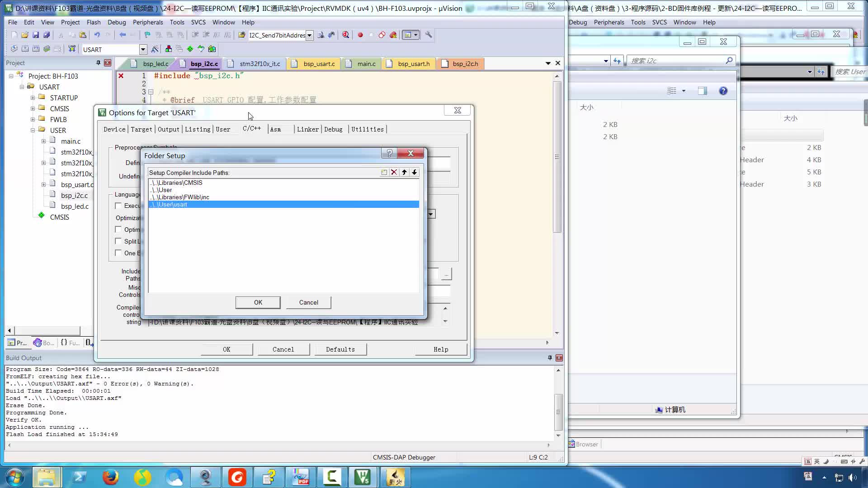868x488 pixels.
Task: Insert a bookmark on current line
Action: coord(147,35)
